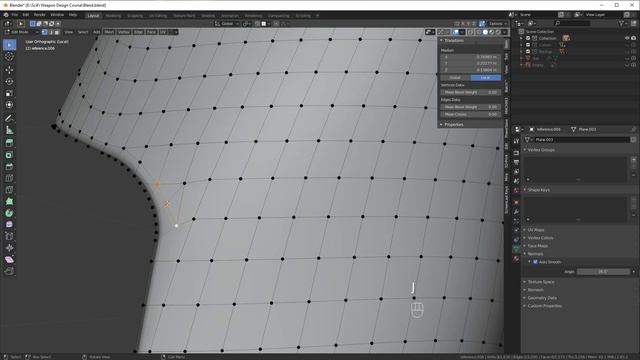This screenshot has height=360, width=640.
Task: Select the Shear tool
Action: [9, 260]
